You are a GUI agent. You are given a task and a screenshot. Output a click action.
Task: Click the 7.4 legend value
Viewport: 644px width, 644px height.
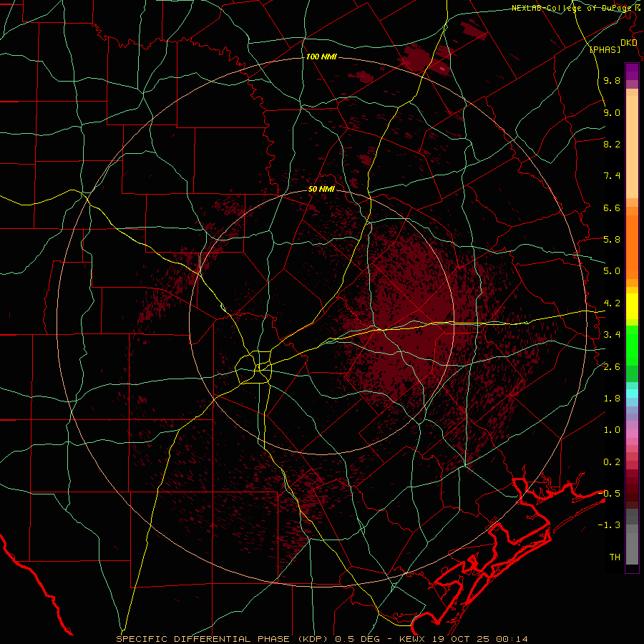pyautogui.click(x=612, y=176)
